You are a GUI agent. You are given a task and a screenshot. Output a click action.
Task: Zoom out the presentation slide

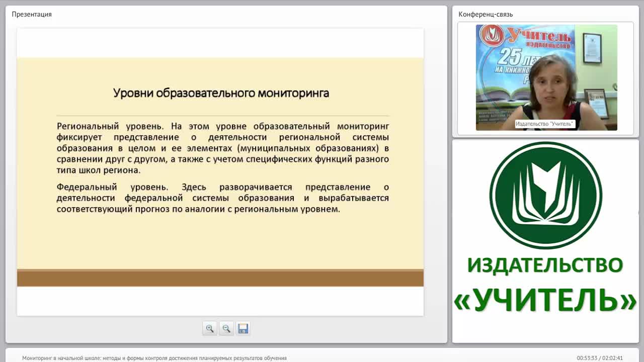(x=226, y=328)
